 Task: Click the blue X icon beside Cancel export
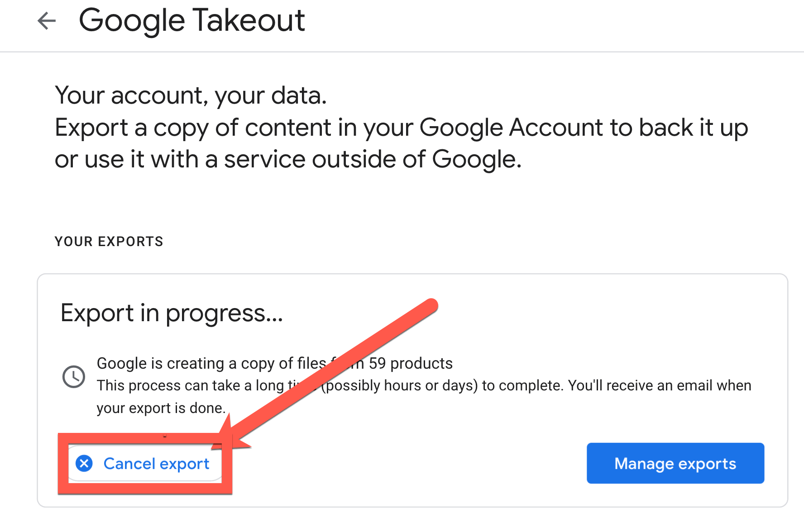point(84,463)
